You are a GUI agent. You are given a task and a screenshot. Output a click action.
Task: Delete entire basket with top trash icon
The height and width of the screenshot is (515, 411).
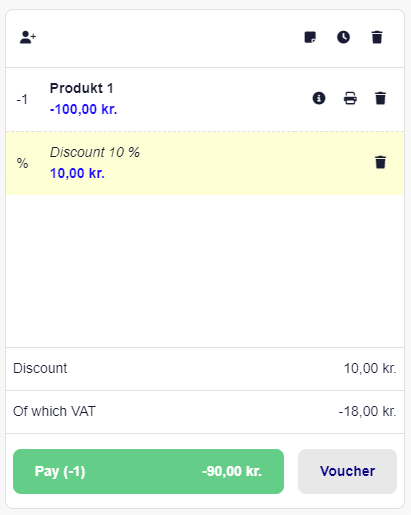coord(377,37)
